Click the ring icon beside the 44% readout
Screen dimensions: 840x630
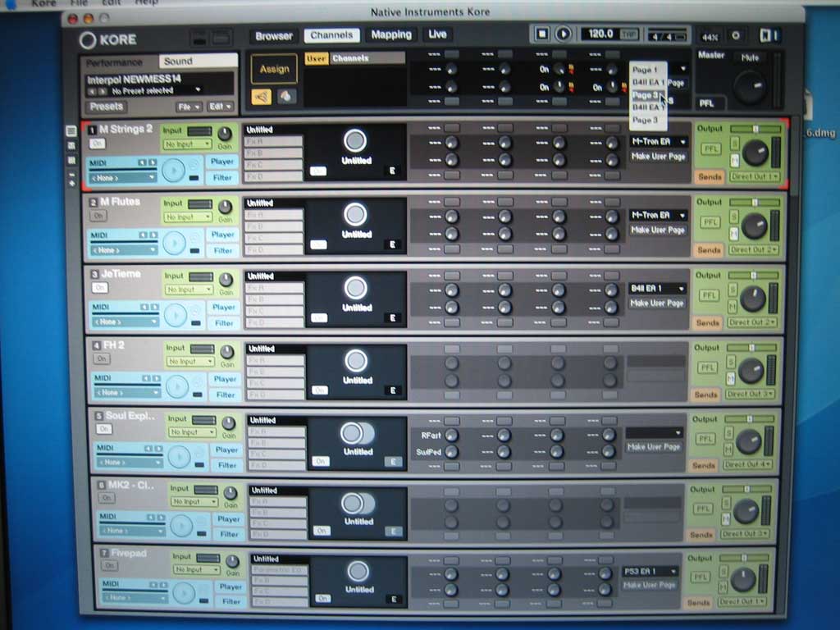click(736, 36)
